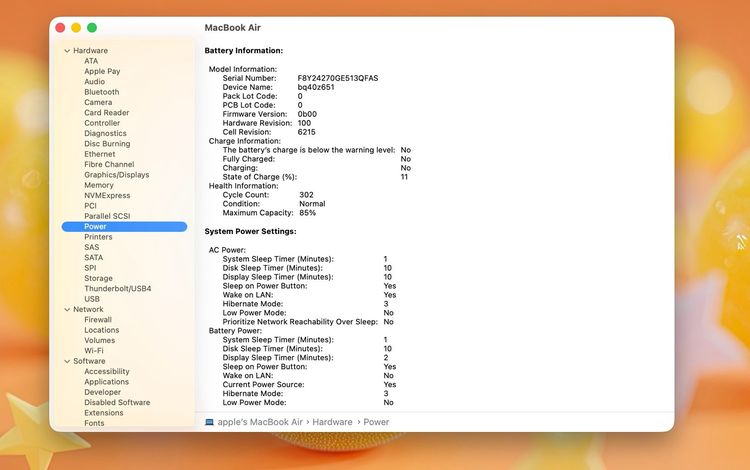Open Diagnostics in the sidebar
The width and height of the screenshot is (750, 470).
(105, 133)
